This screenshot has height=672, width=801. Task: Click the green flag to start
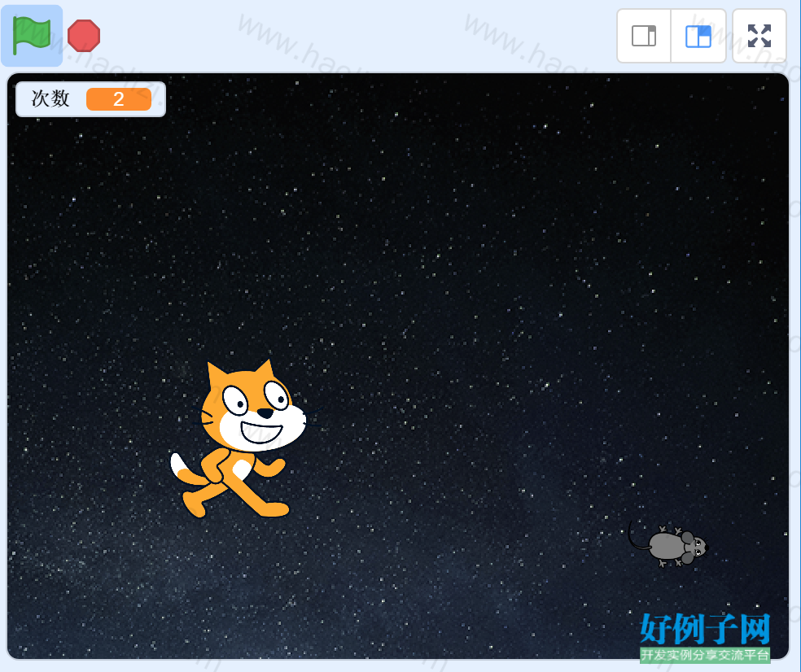[x=32, y=36]
